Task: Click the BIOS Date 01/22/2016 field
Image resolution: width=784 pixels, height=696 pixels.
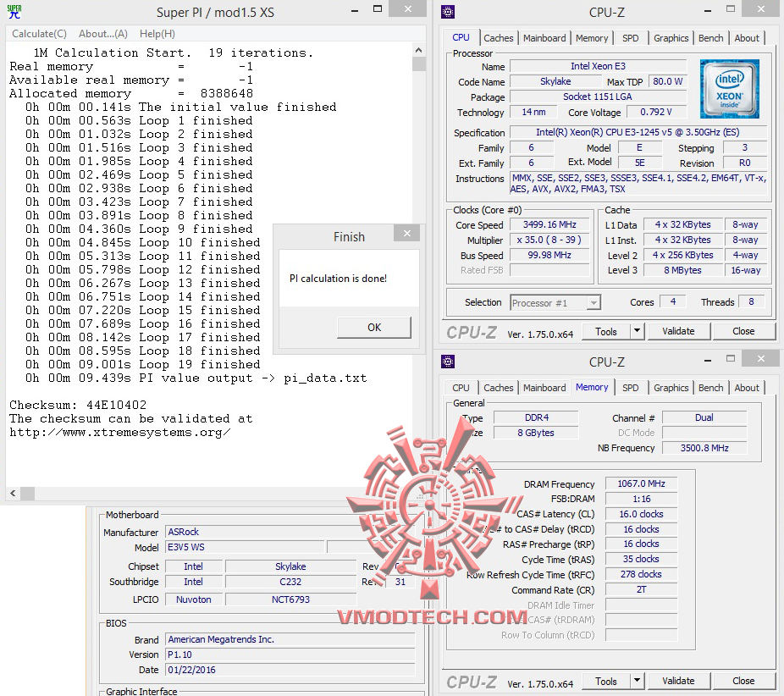Action: pyautogui.click(x=290, y=670)
